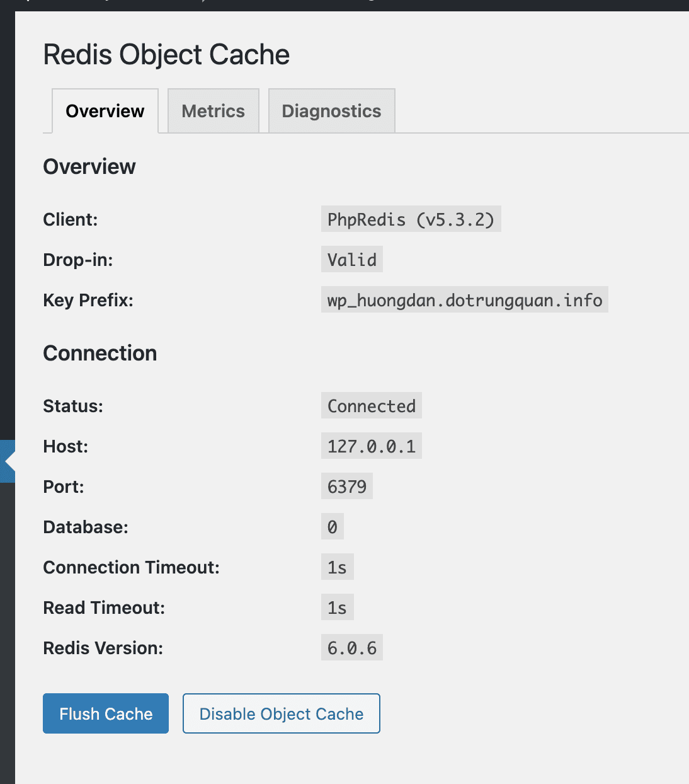Switch to the Metrics tab
The height and width of the screenshot is (784, 689).
point(213,111)
